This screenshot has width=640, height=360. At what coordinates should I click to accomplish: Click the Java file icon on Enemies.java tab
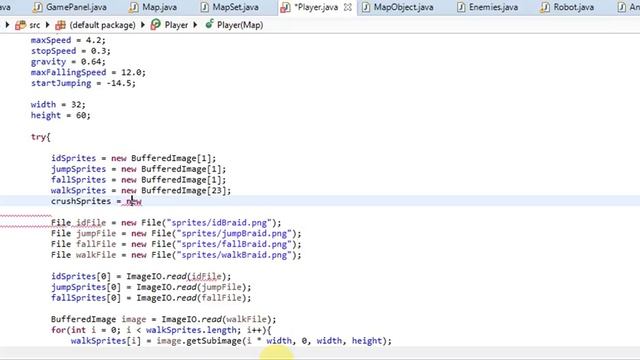[x=461, y=7]
